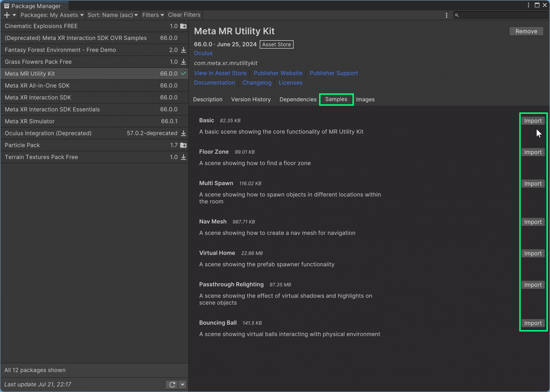Screen dimensions: 550x392
Task: Open the Filters dropdown
Action: [x=153, y=15]
